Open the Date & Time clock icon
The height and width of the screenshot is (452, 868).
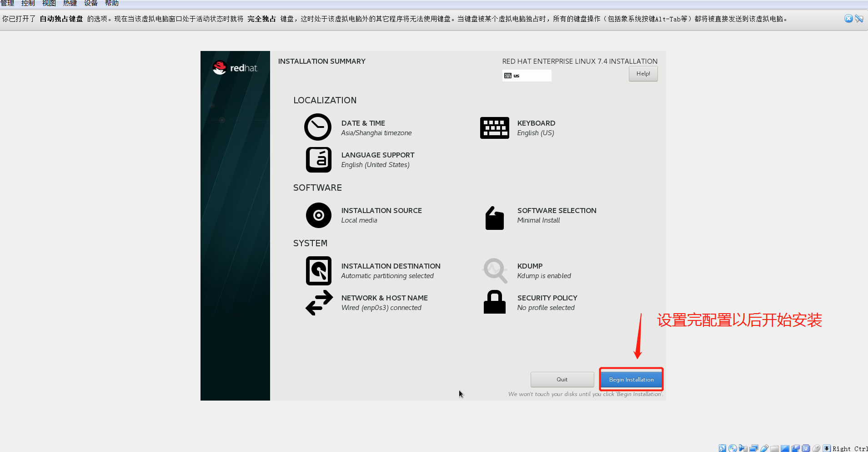coord(318,127)
